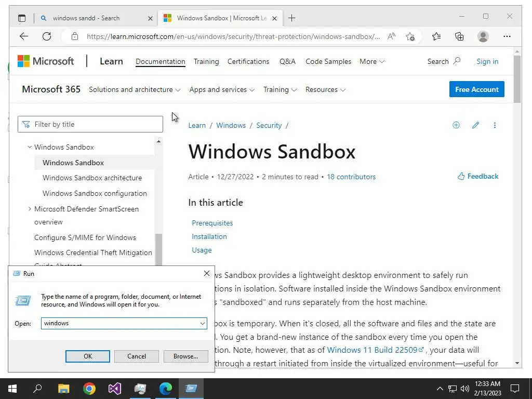The image size is (532, 399).
Task: Expand the Training dropdown under Microsoft 365
Action: coord(280,89)
